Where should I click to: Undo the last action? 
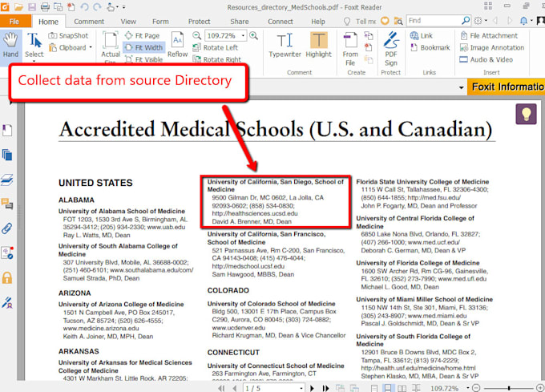(x=84, y=6)
